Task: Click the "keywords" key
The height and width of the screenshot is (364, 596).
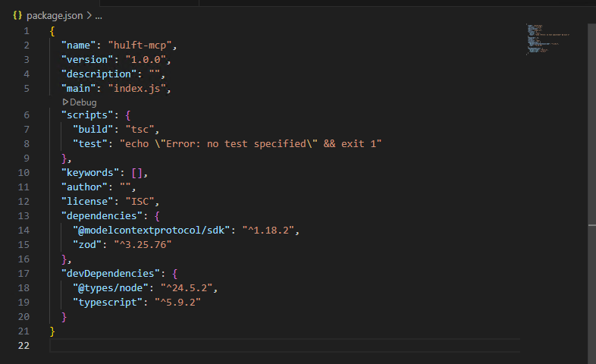Action: tap(90, 173)
